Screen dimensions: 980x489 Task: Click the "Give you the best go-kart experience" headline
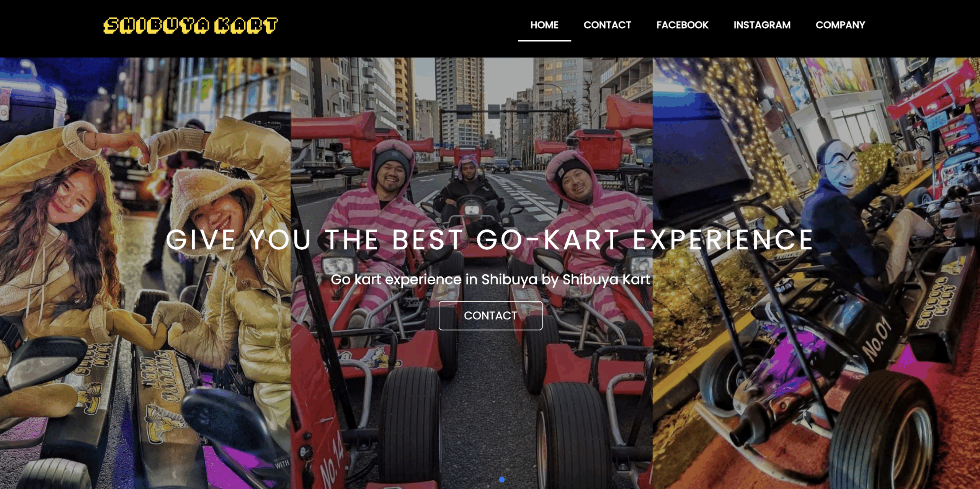(489, 240)
